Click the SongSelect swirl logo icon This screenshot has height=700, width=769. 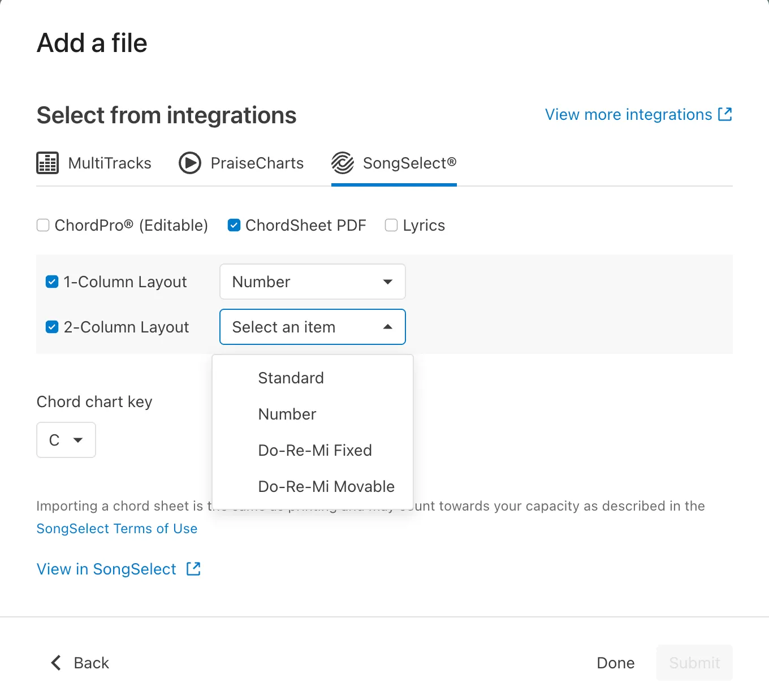tap(343, 163)
